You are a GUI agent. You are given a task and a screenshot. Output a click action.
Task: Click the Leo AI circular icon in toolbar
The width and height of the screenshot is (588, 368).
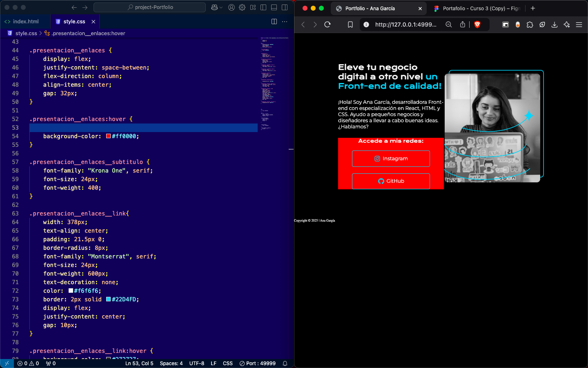[x=542, y=25]
